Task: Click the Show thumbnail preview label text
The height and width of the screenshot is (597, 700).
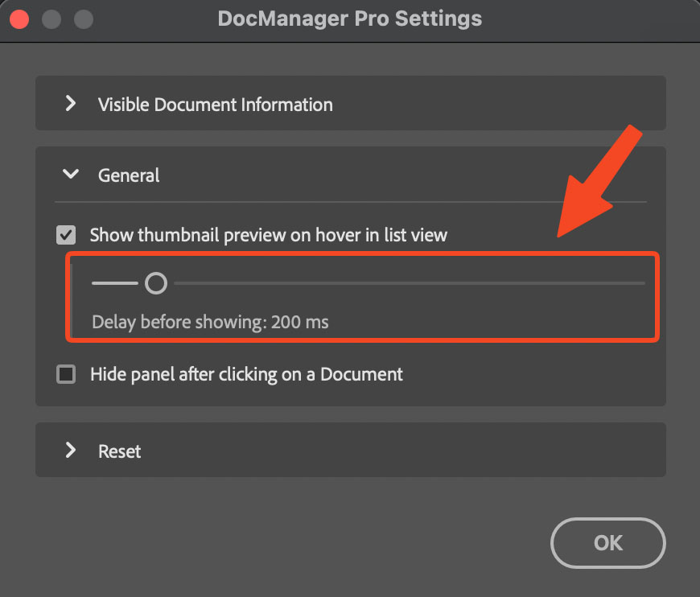Action: pyautogui.click(x=267, y=235)
